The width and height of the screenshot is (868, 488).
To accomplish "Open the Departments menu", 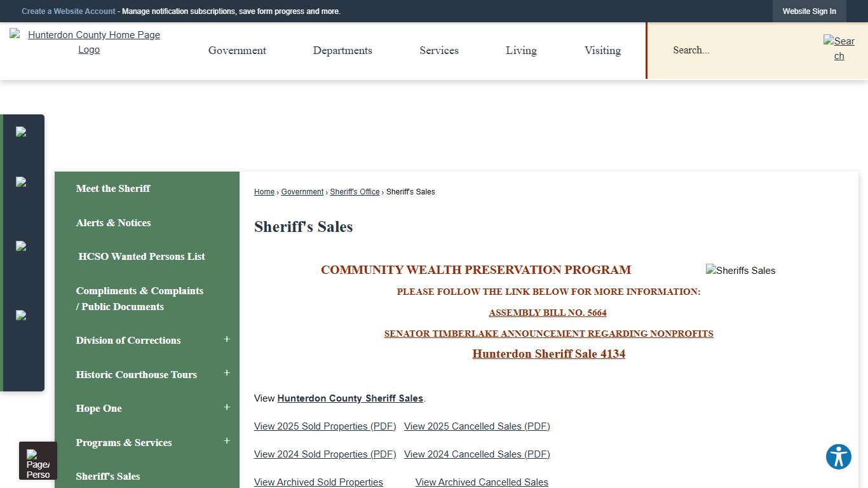I will pos(342,50).
